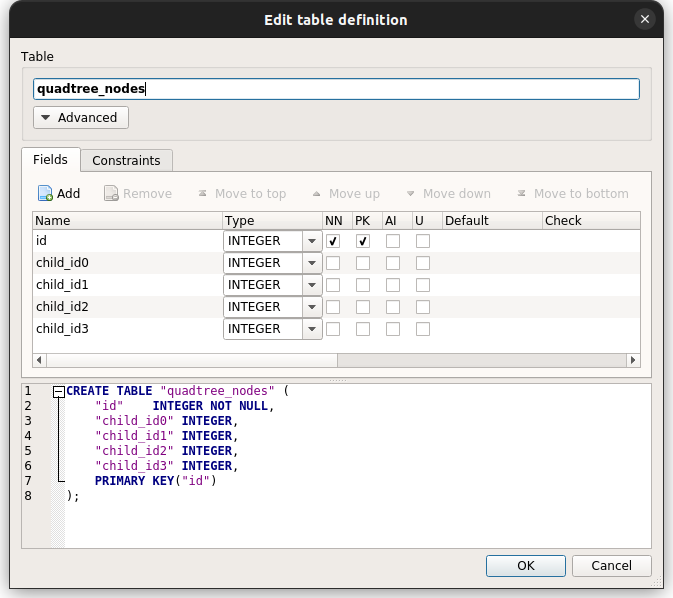673x598 pixels.
Task: Click the Move up button label
Action: pyautogui.click(x=355, y=194)
